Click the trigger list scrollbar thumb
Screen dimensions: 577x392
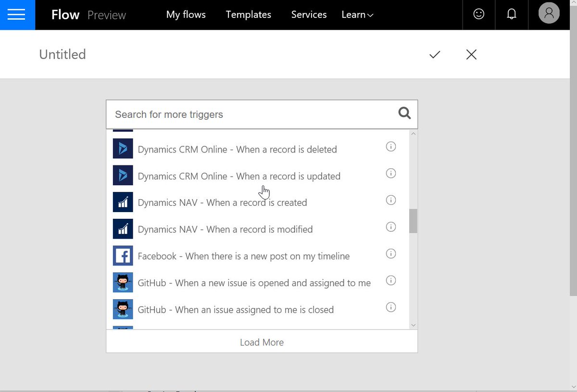tap(413, 221)
